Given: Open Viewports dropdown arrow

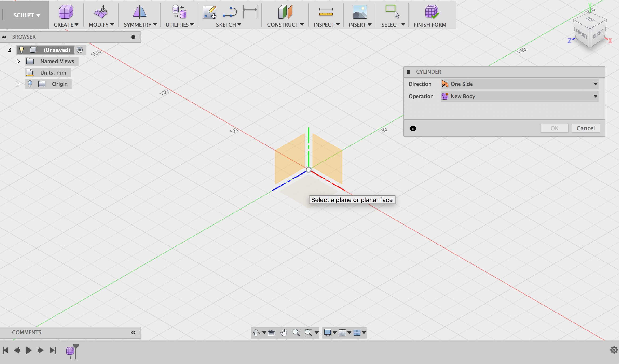Looking at the screenshot, I should pyautogui.click(x=364, y=333).
